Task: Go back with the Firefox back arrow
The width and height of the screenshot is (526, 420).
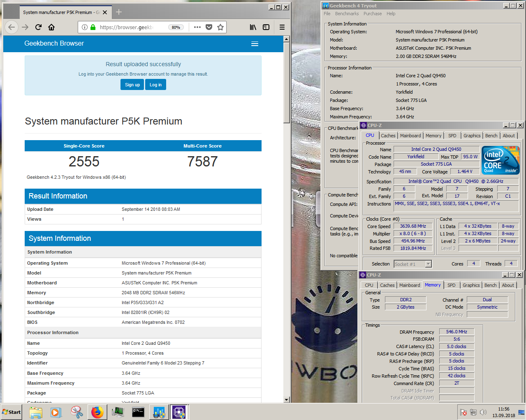Action: tap(12, 27)
